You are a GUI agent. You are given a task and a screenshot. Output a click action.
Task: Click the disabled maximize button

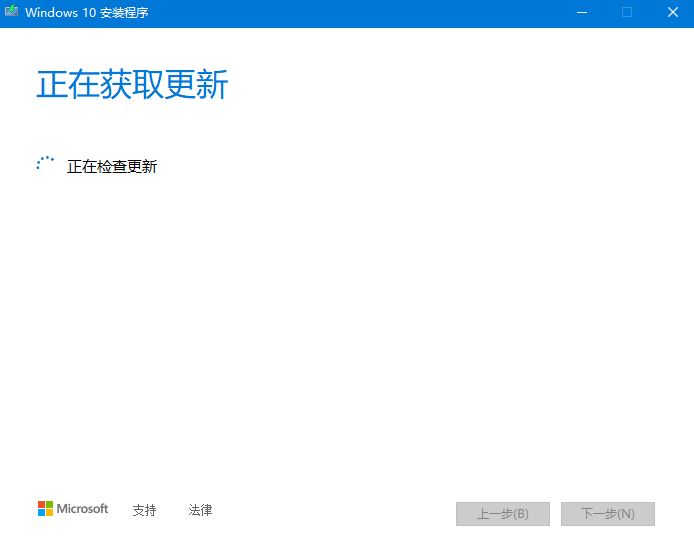627,12
